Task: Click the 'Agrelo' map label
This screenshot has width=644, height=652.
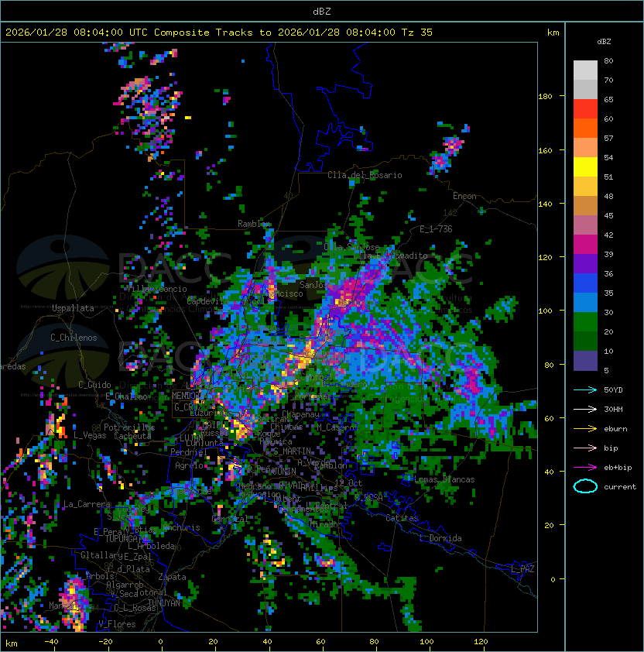Action: pos(189,465)
